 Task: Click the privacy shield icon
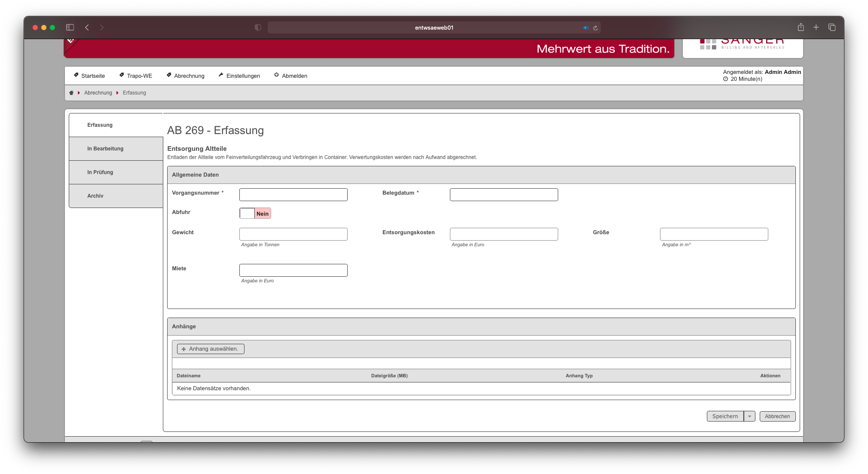click(258, 28)
